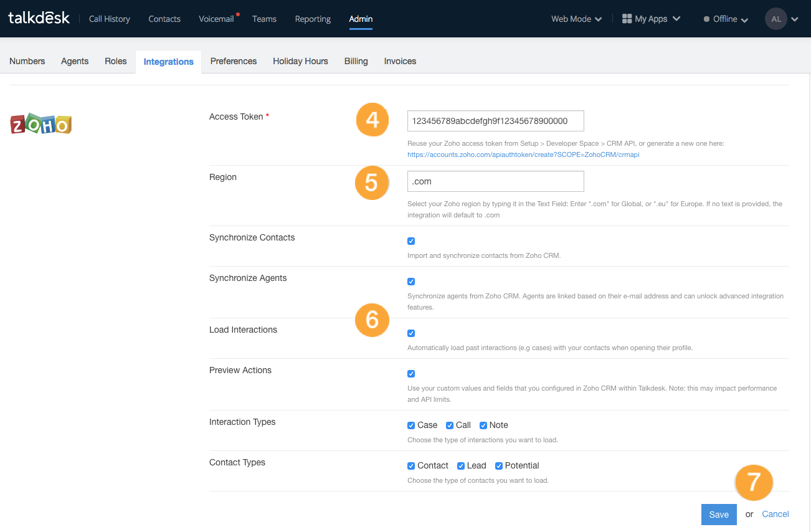This screenshot has width=811, height=532.
Task: Go to Call History
Action: (x=110, y=19)
